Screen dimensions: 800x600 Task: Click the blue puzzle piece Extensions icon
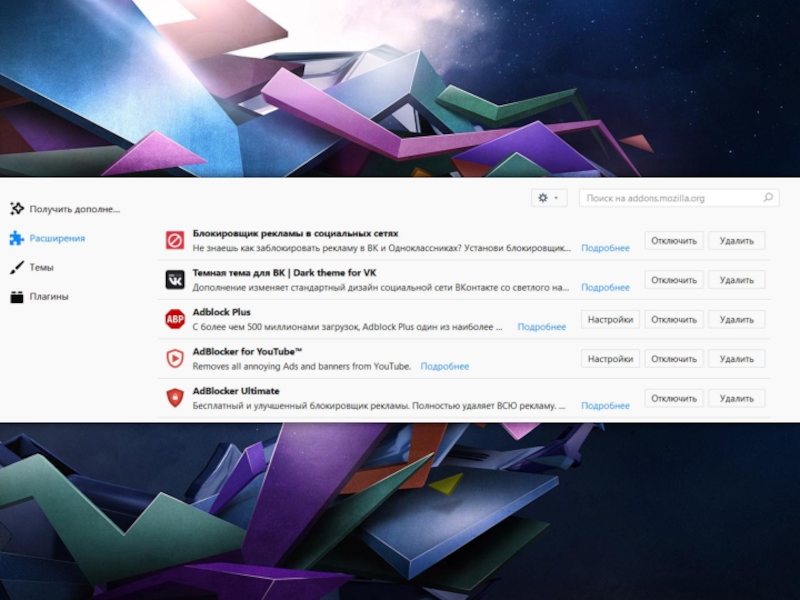pos(17,238)
